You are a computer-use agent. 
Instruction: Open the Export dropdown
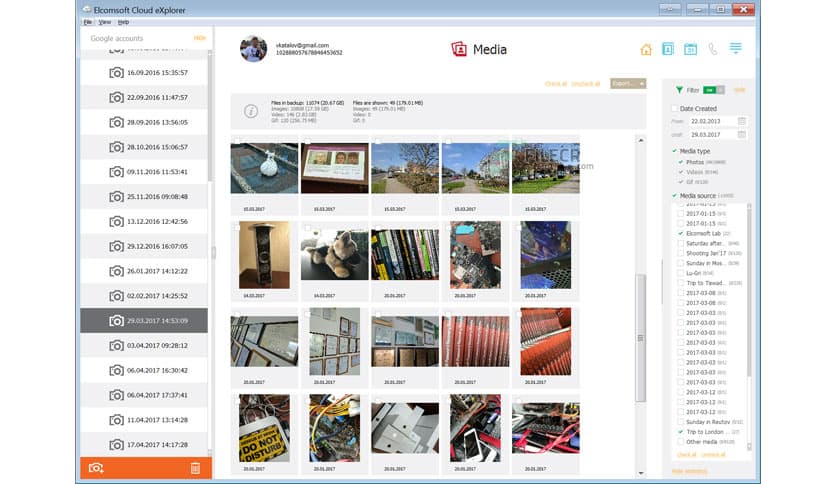[x=628, y=84]
